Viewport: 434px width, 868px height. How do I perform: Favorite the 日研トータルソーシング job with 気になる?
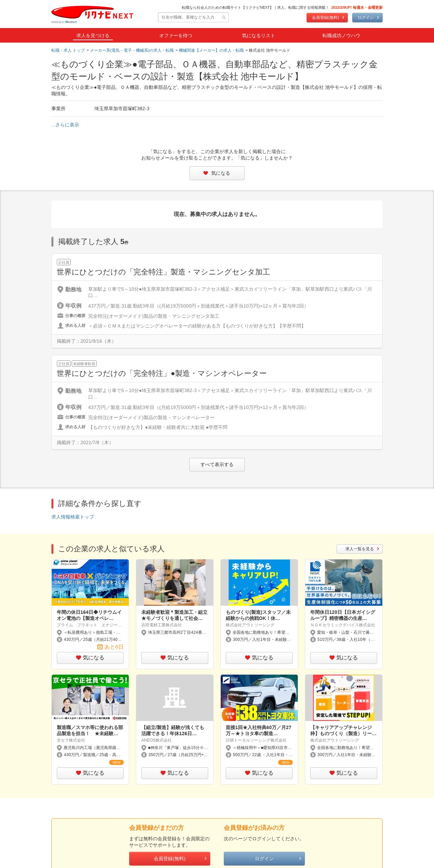coord(259,773)
